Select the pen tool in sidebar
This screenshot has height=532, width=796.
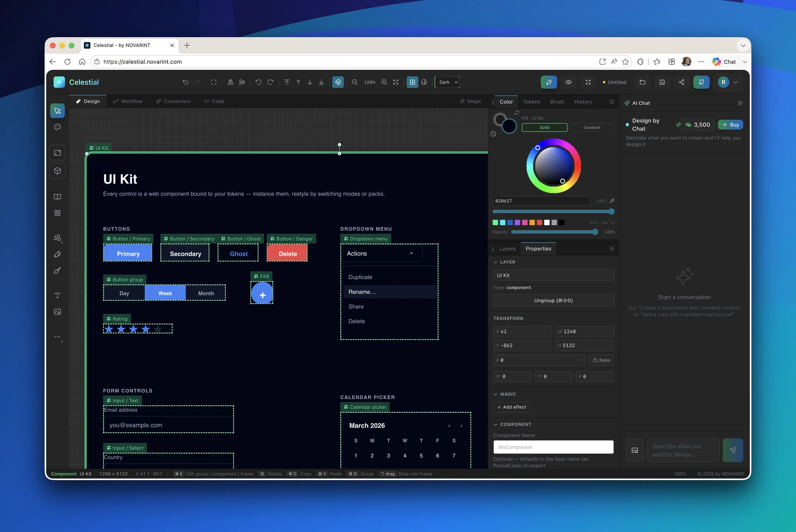click(58, 254)
